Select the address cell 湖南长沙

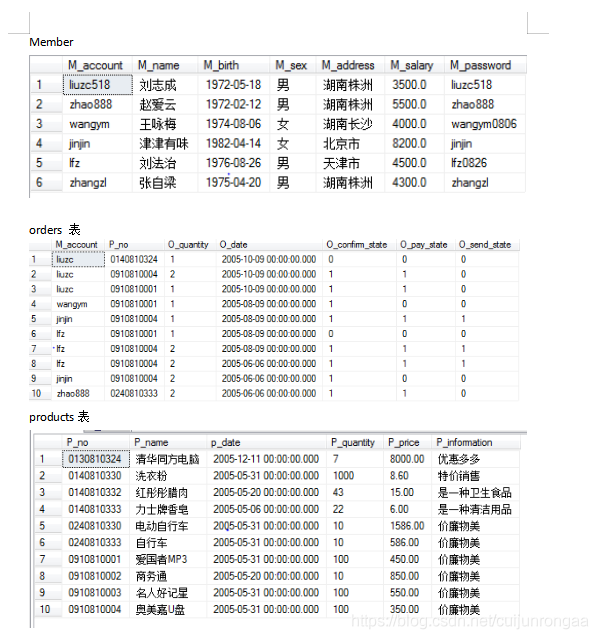348,124
